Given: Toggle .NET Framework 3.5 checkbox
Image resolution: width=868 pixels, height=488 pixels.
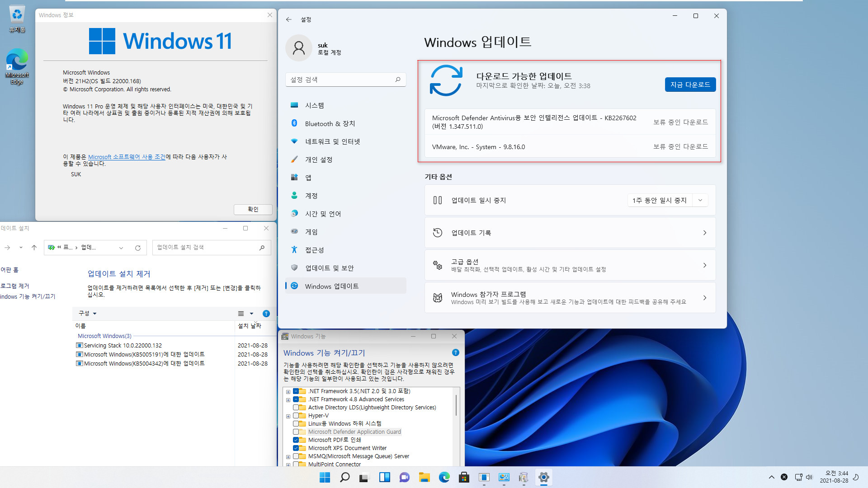Looking at the screenshot, I should (296, 391).
